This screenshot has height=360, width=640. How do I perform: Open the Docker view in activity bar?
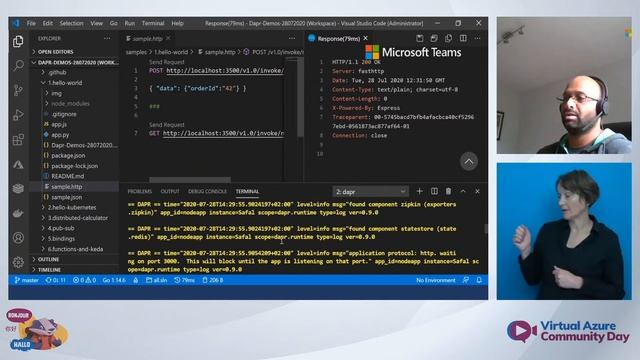[x=18, y=213]
